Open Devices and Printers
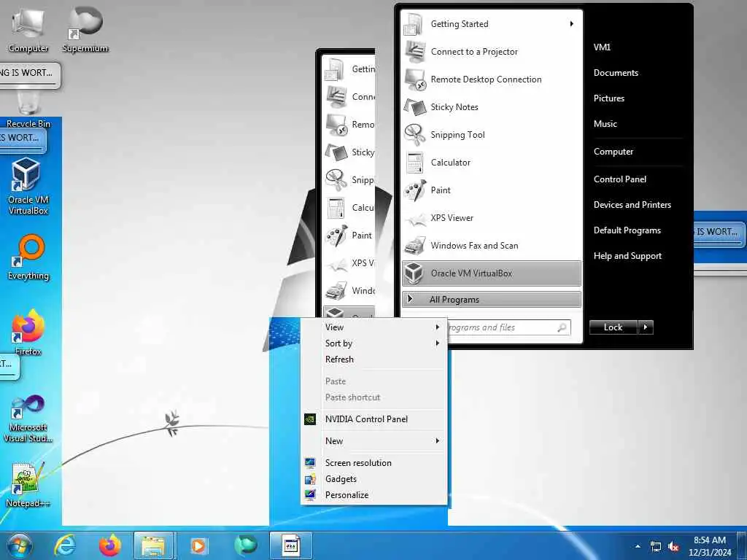This screenshot has height=560, width=747. click(x=632, y=205)
